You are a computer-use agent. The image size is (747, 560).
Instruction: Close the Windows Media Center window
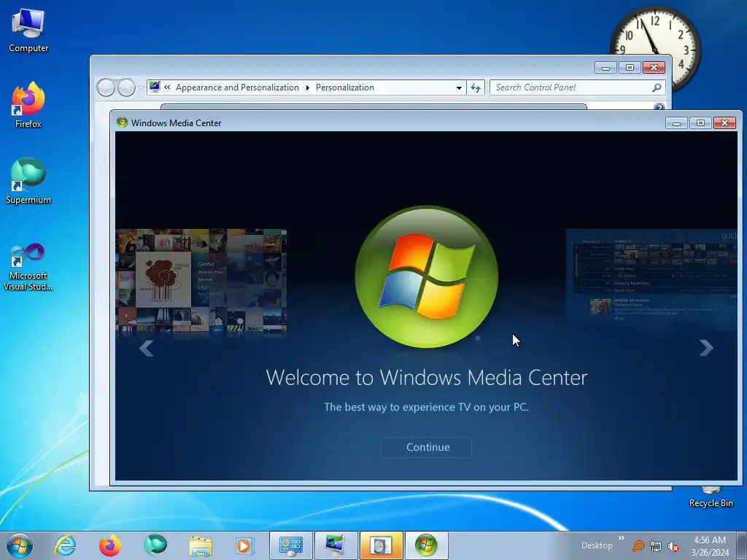pos(724,123)
